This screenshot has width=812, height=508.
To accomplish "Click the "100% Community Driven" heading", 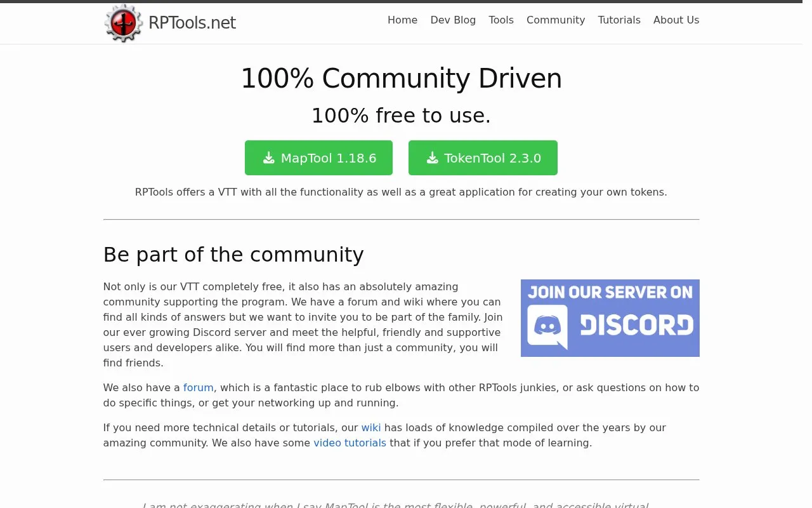I will (x=401, y=79).
